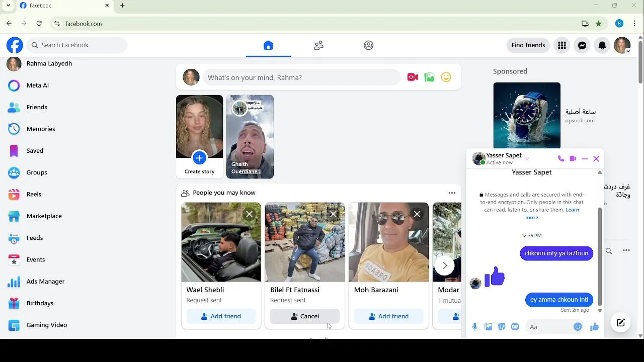Image resolution: width=644 pixels, height=362 pixels.
Task: Dismiss Wael Shebli suggestion
Action: click(250, 215)
